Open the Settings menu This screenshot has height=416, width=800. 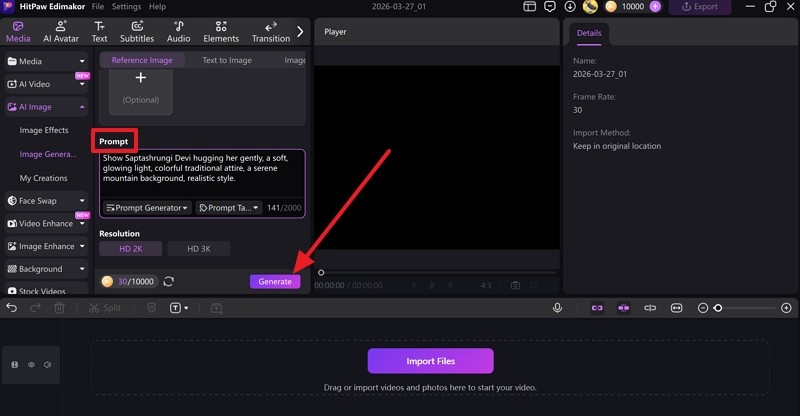click(126, 7)
